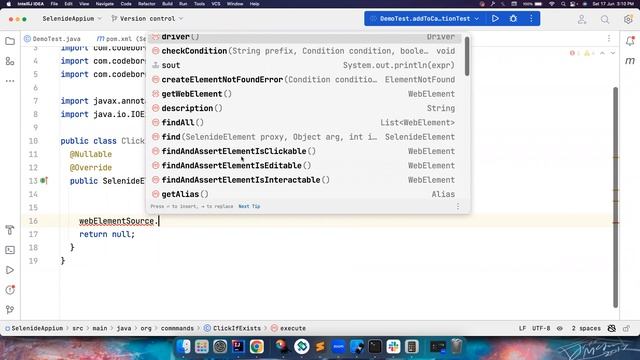
Task: Open IntelliJ IDEA from the Dock
Action: tap(238, 347)
